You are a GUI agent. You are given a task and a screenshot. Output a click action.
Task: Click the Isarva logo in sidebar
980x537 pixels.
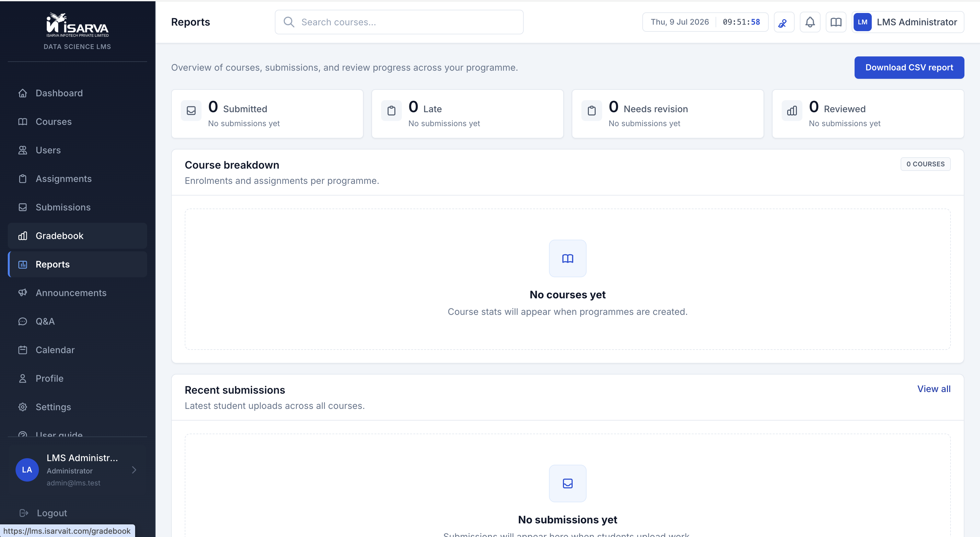coord(77,25)
